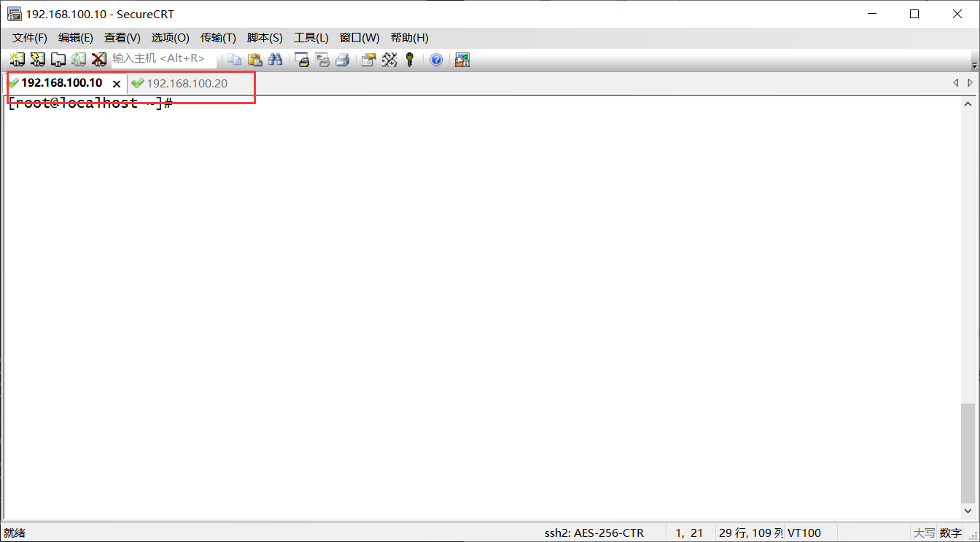Click the Reconnect session icon
This screenshot has height=542, width=980.
point(79,60)
